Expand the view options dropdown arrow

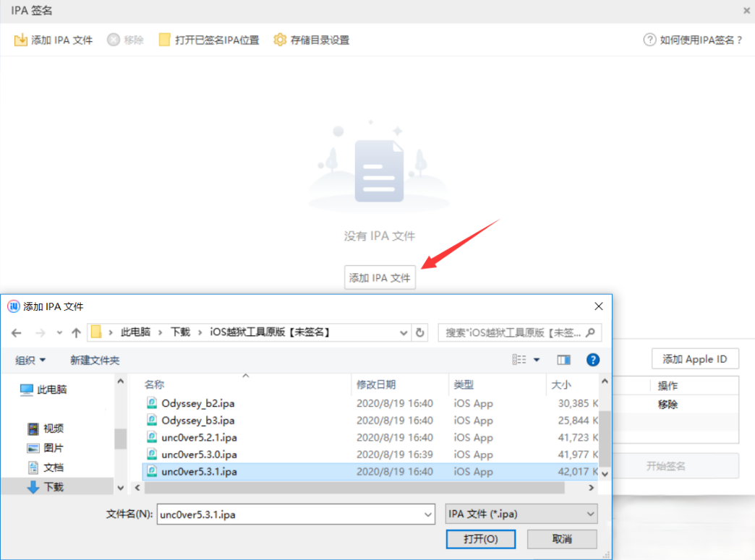tap(537, 360)
